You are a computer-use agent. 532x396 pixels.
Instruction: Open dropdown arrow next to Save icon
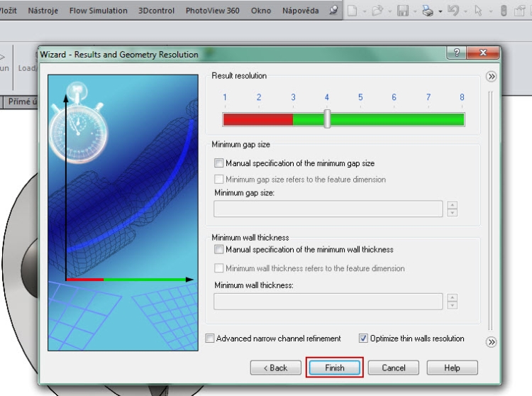(415, 11)
